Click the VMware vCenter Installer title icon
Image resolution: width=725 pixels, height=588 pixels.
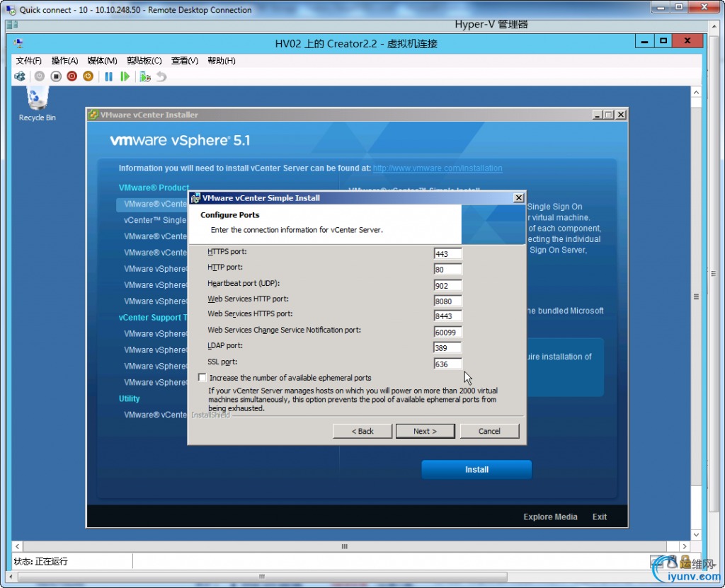point(93,115)
